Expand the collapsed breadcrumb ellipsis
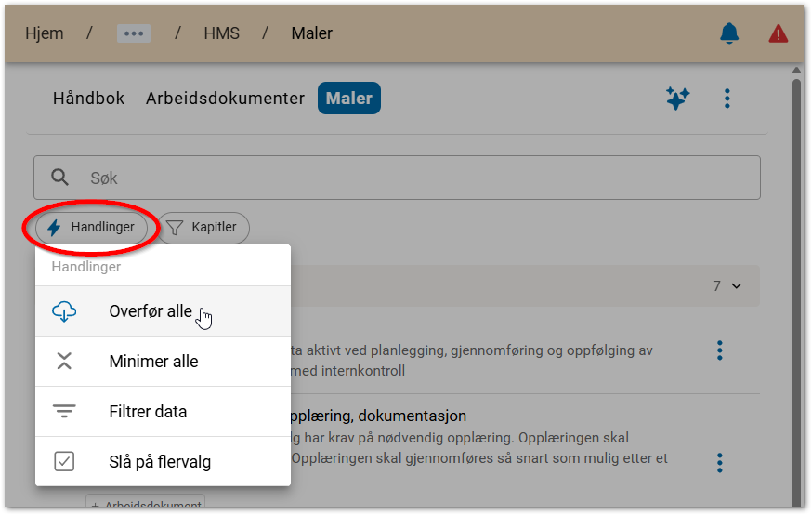This screenshot has width=812, height=515. pyautogui.click(x=134, y=33)
